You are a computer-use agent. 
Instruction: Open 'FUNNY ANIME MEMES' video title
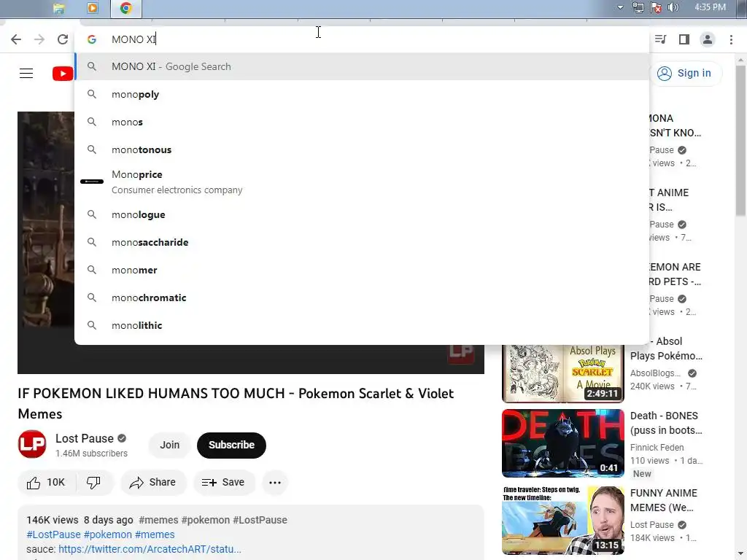pyautogui.click(x=664, y=500)
